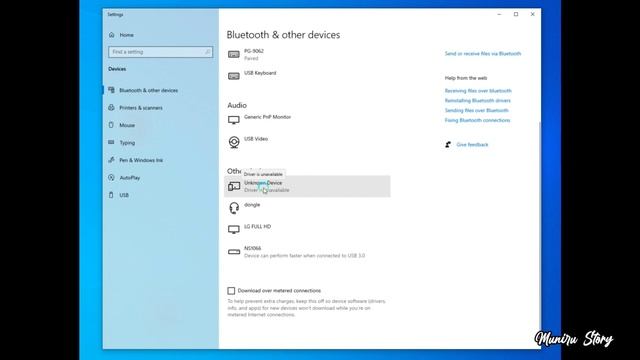The image size is (640, 360).
Task: Open Printers & scanners label in sidebar
Action: (x=141, y=108)
